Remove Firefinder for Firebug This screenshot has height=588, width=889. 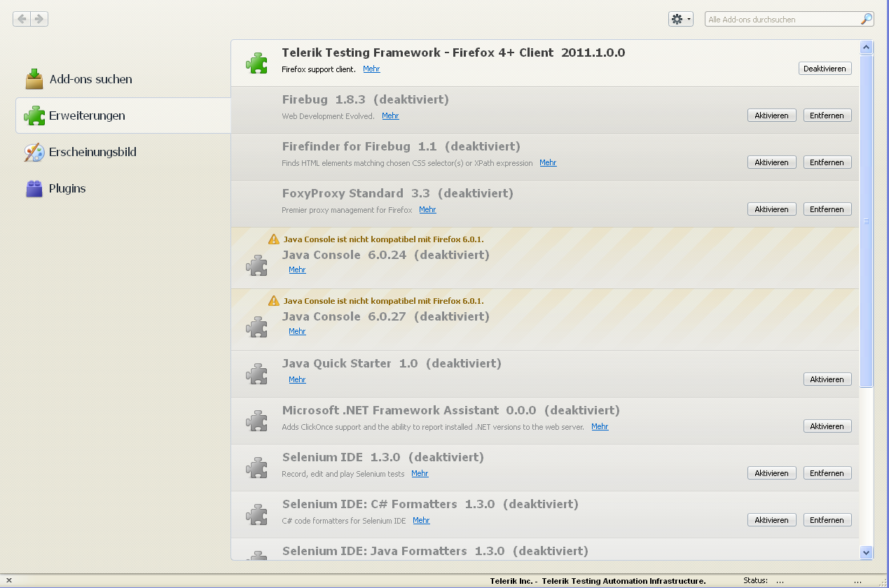827,162
